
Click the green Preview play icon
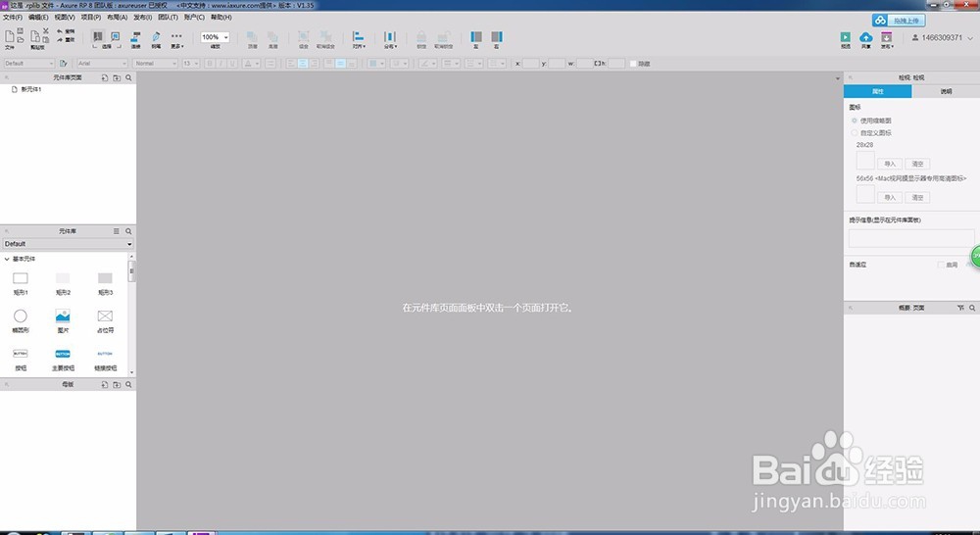(x=845, y=37)
